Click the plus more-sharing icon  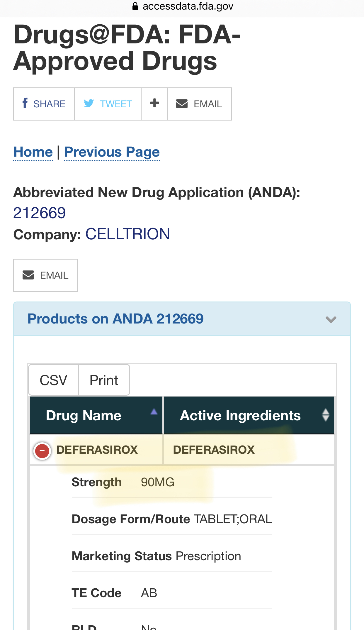click(154, 103)
